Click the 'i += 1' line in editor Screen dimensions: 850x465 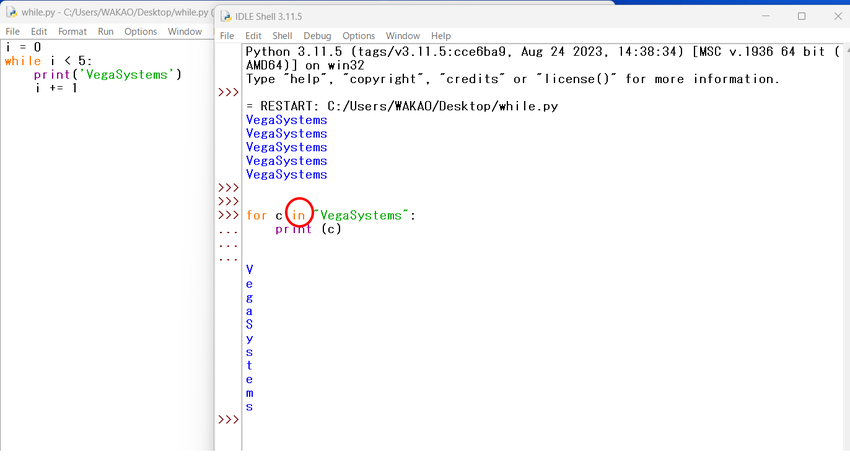(56, 88)
